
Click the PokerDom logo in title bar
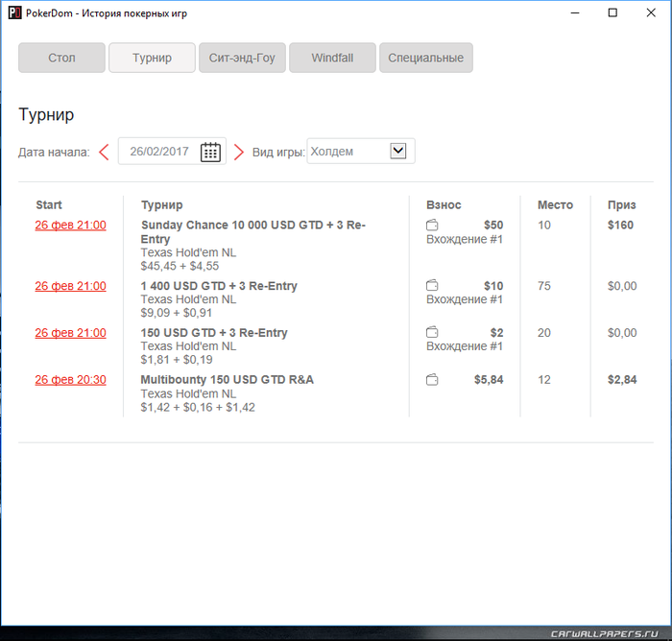point(14,12)
